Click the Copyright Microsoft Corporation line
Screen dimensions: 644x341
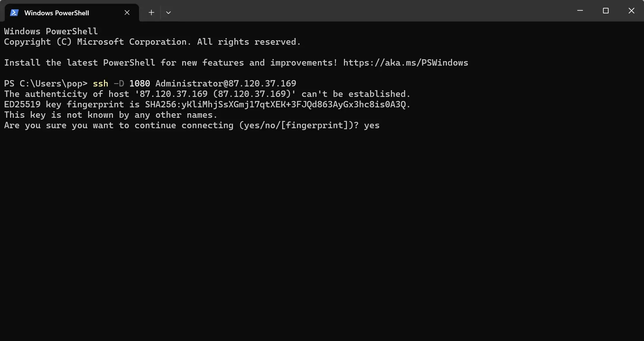152,42
